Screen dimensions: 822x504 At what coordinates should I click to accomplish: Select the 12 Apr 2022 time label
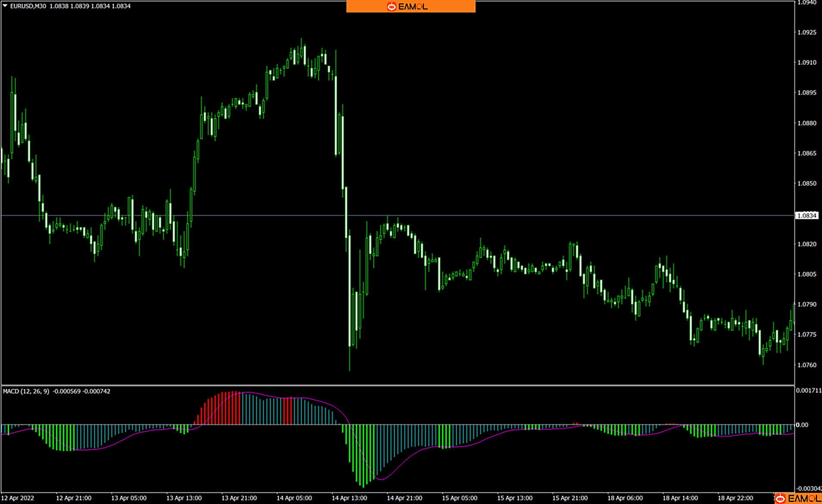18,498
